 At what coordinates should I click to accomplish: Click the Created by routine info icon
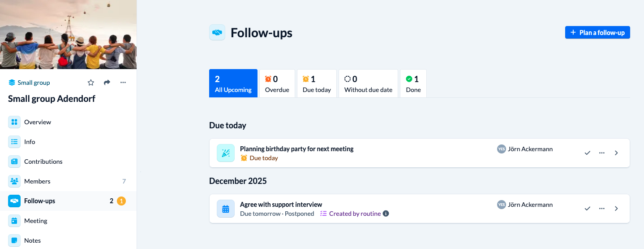[386, 214]
